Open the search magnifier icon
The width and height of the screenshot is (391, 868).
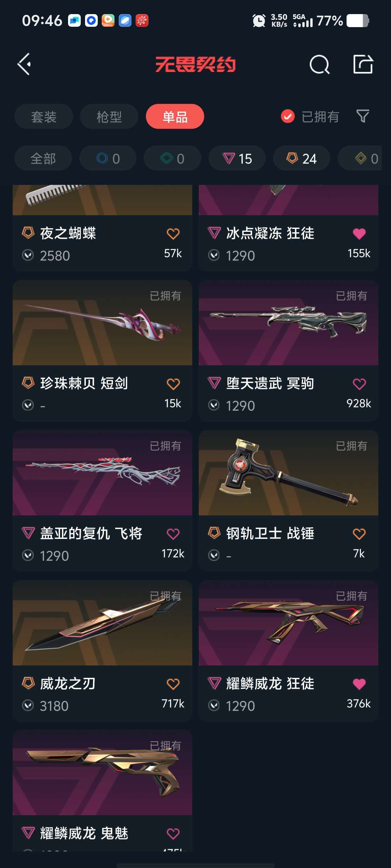320,65
